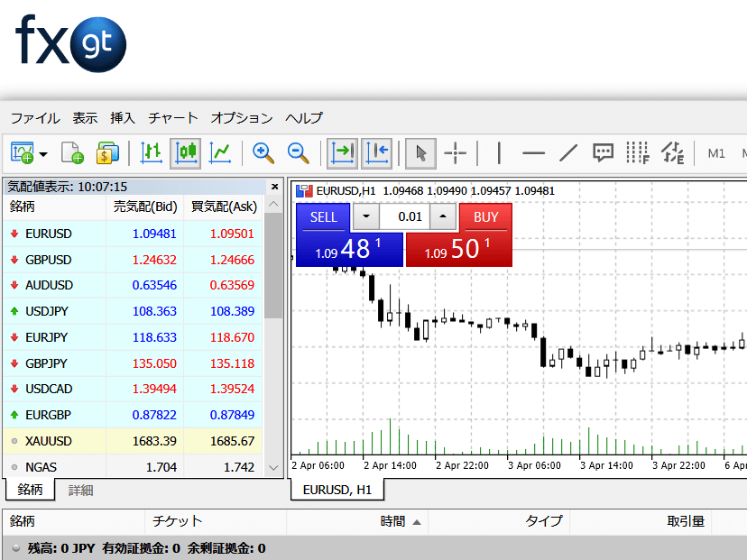Zoom in on the chart
The image size is (747, 560).
pos(263,152)
